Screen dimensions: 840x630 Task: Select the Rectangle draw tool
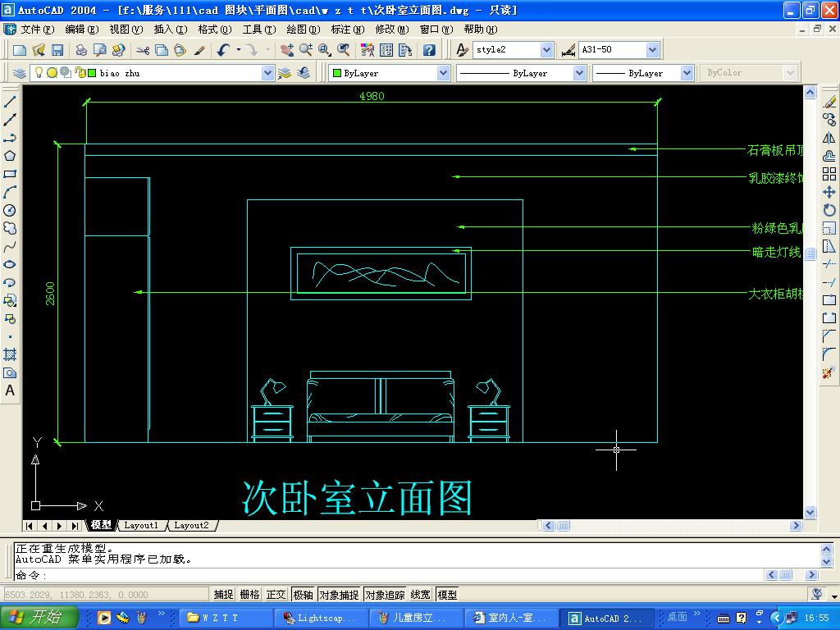pyautogui.click(x=10, y=174)
